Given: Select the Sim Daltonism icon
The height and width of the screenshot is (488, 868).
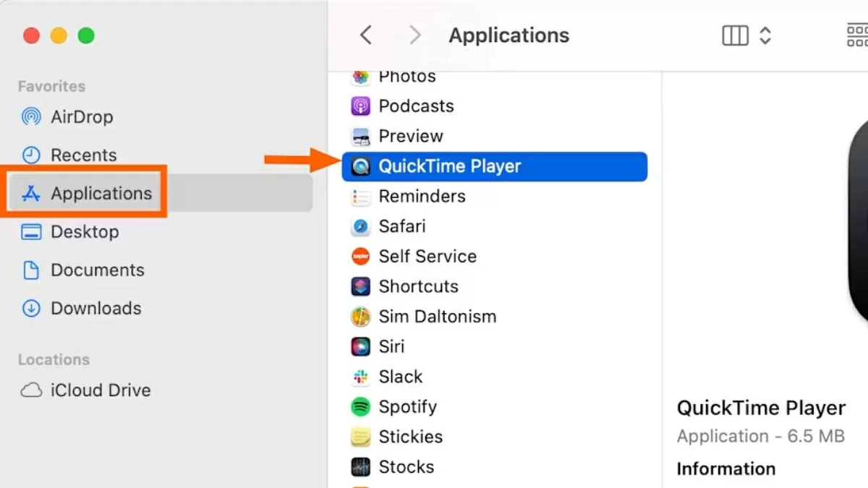Looking at the screenshot, I should pyautogui.click(x=360, y=317).
